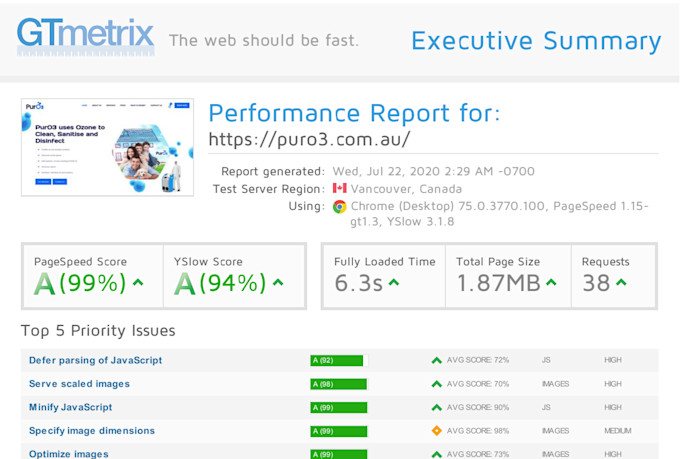
Task: Open the puro3.com.au site screenshot thumbnail
Action: (x=108, y=147)
